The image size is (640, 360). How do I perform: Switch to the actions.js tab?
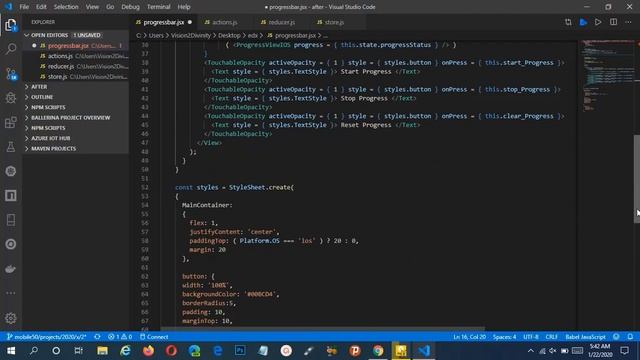(x=224, y=22)
